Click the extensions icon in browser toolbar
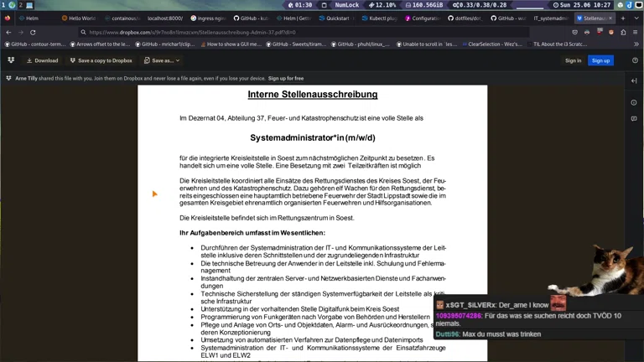This screenshot has height=362, width=644. [x=623, y=32]
